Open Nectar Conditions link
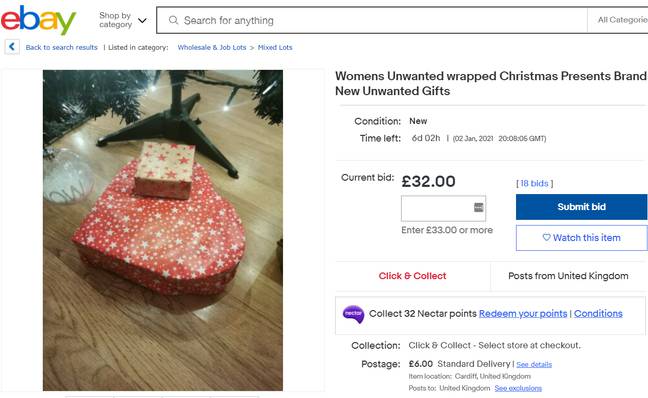This screenshot has height=398, width=648. 598,314
